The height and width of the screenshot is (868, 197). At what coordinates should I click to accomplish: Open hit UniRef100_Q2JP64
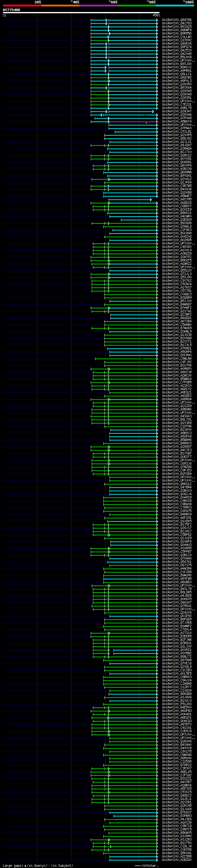point(176,182)
